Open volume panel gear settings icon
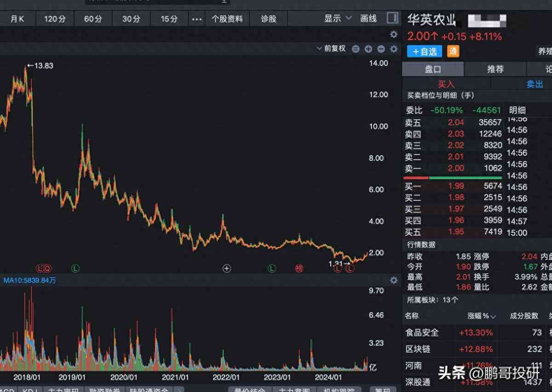The height and width of the screenshot is (392, 552). 394,280
